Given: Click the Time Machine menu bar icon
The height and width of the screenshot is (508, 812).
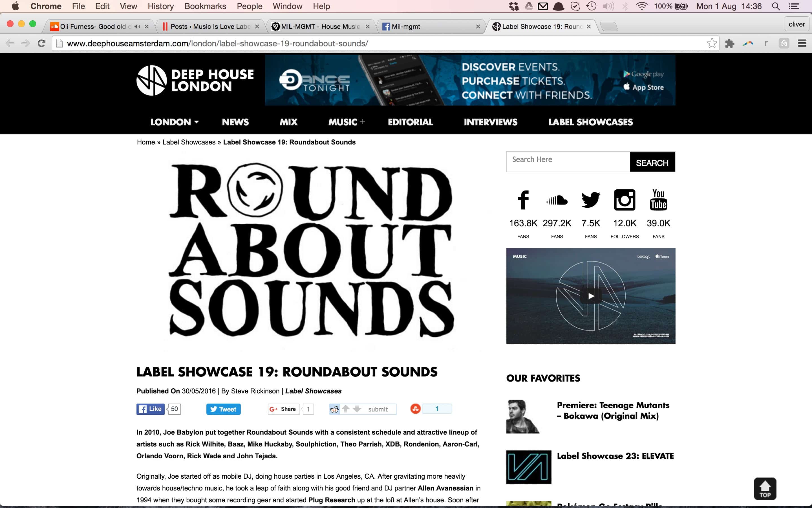Looking at the screenshot, I should pyautogui.click(x=591, y=6).
